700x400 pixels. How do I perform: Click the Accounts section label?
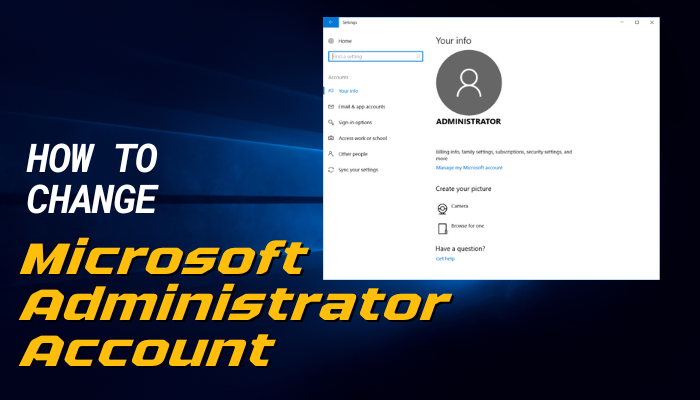tap(338, 78)
